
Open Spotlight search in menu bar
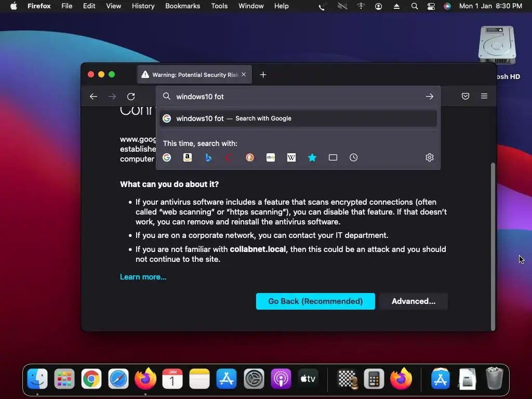coord(414,6)
